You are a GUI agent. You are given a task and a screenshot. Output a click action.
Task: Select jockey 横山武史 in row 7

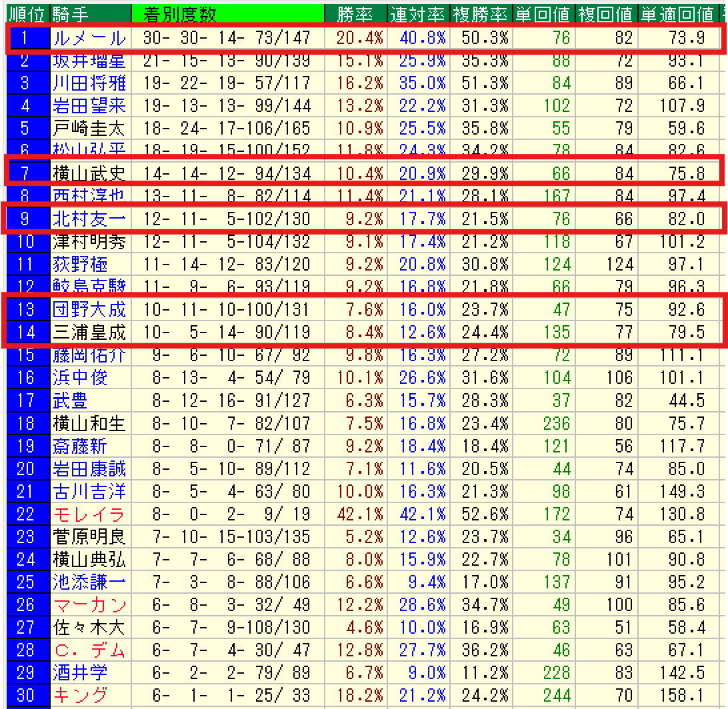pyautogui.click(x=89, y=174)
